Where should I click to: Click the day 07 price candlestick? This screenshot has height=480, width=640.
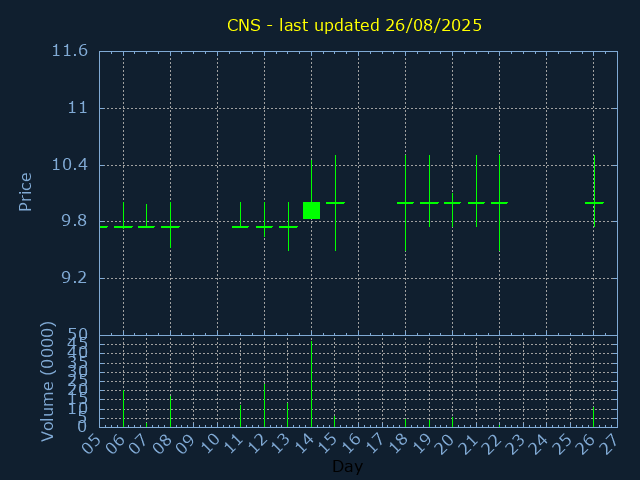[147, 216]
